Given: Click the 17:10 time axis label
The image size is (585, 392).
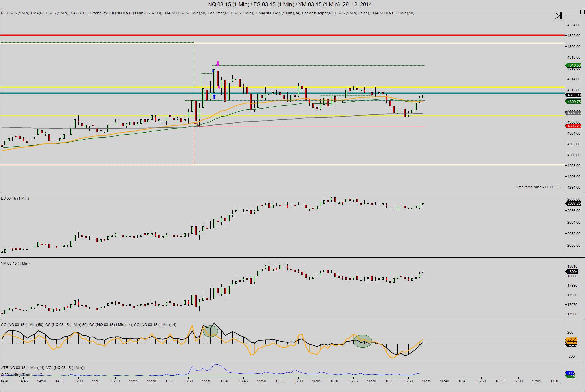Looking at the screenshot, I should pos(555,381).
